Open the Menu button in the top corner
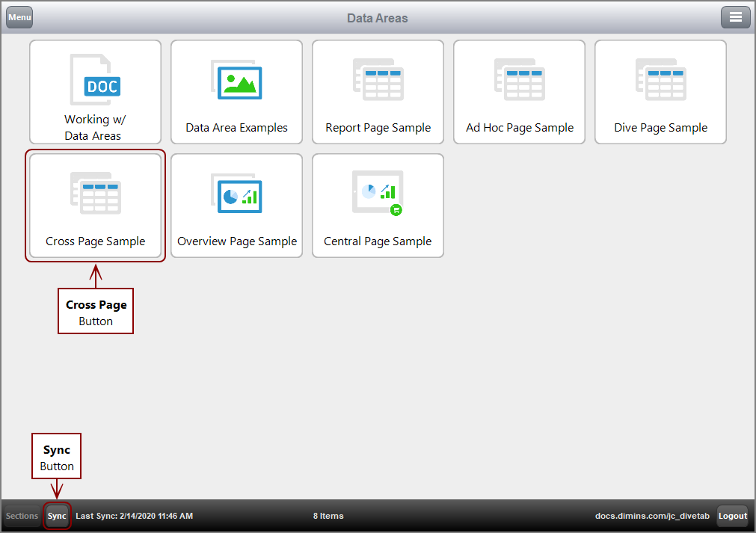 19,16
